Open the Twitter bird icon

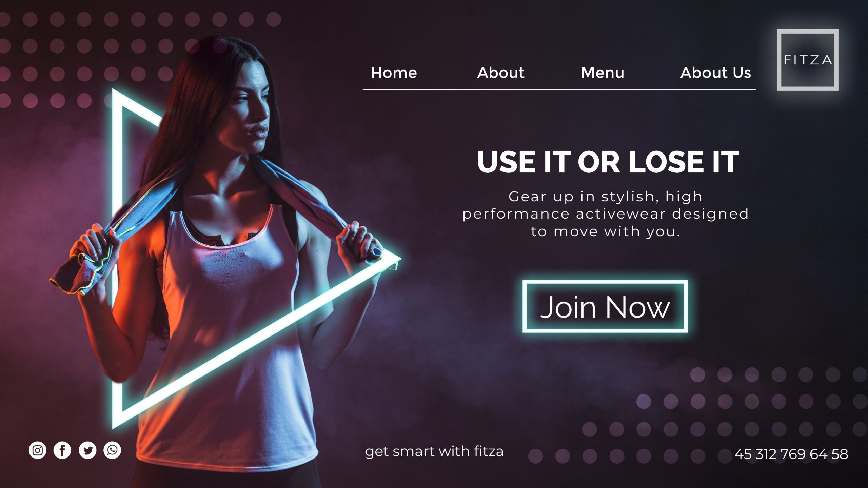87,450
